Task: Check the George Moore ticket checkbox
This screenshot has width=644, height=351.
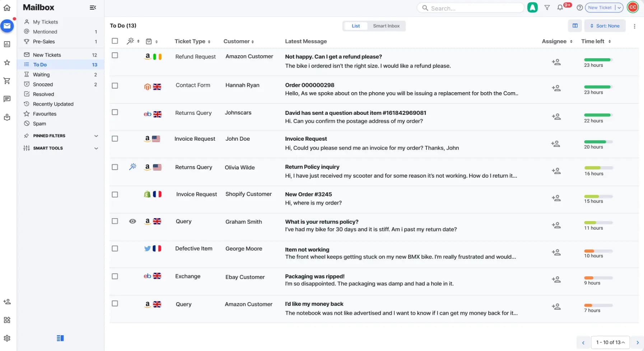Action: click(115, 248)
